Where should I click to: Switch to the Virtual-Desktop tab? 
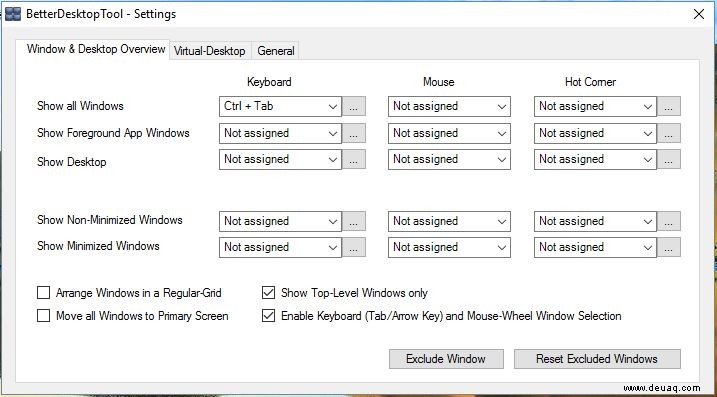tap(210, 51)
